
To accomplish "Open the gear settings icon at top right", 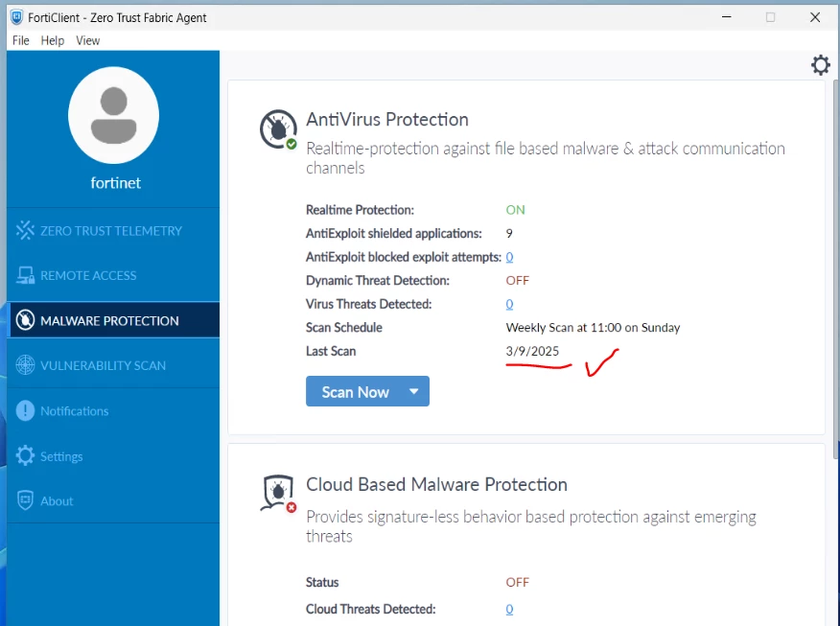I will tap(820, 65).
